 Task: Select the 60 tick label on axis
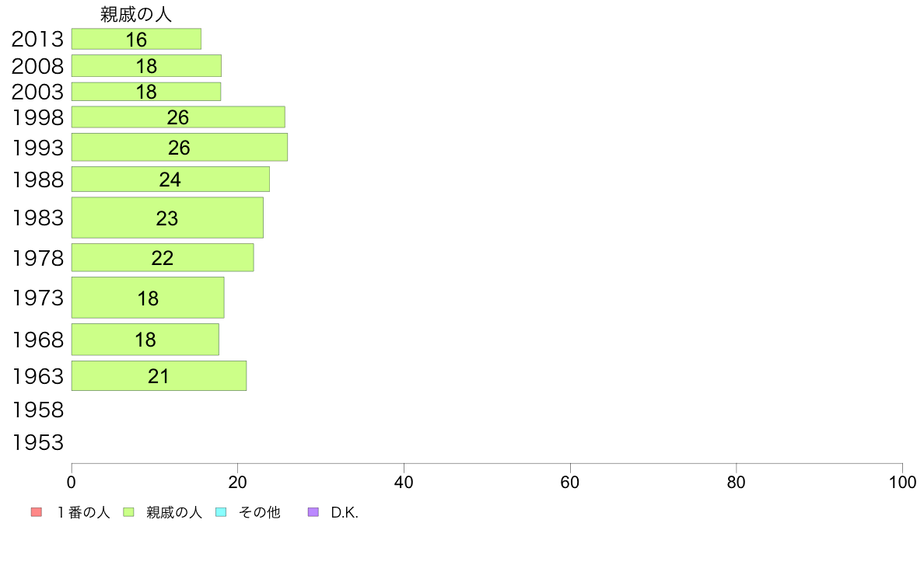pyautogui.click(x=570, y=483)
